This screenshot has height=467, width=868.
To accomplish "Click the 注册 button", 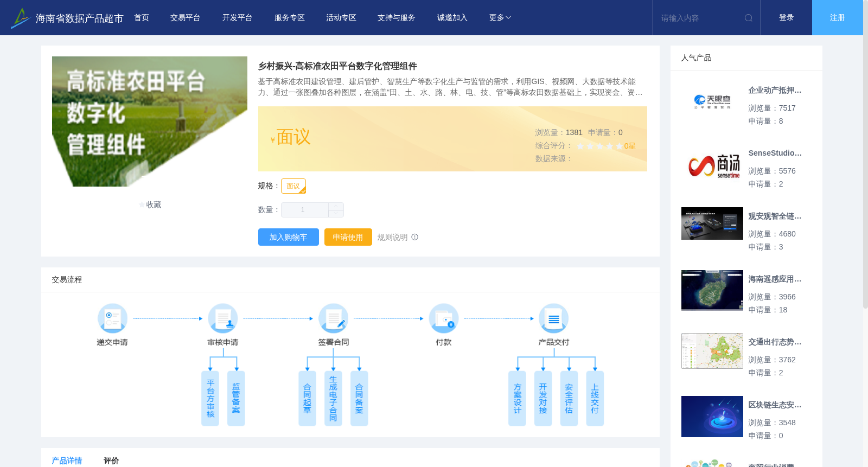I will tap(838, 18).
